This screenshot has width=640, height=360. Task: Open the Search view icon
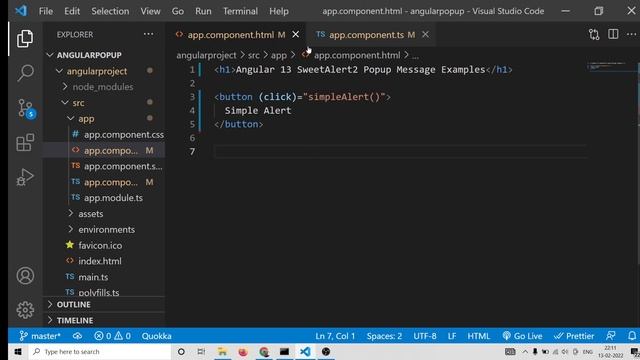pyautogui.click(x=25, y=73)
